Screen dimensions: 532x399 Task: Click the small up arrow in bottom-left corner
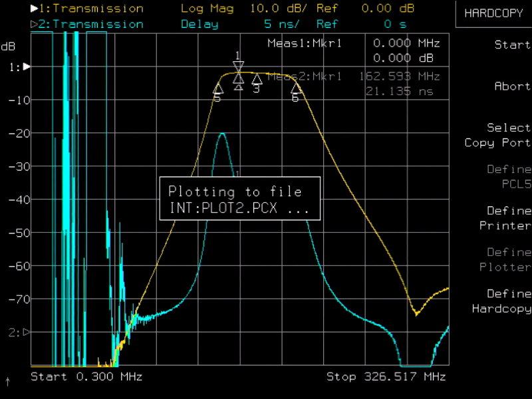[8, 382]
